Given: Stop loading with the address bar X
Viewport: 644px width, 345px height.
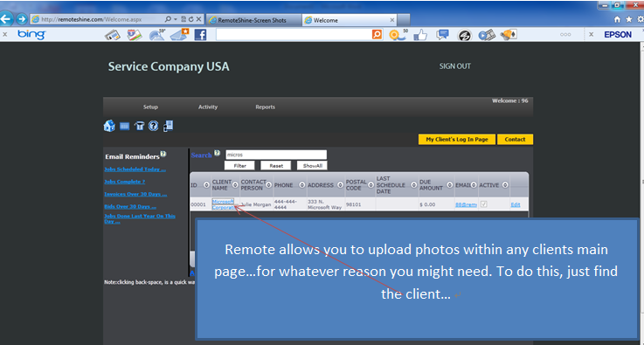Looking at the screenshot, I should [x=198, y=19].
